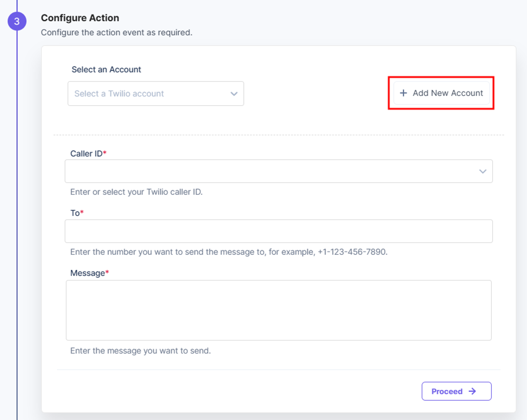Open the Caller ID combo box
The width and height of the screenshot is (527, 420).
pos(279,171)
